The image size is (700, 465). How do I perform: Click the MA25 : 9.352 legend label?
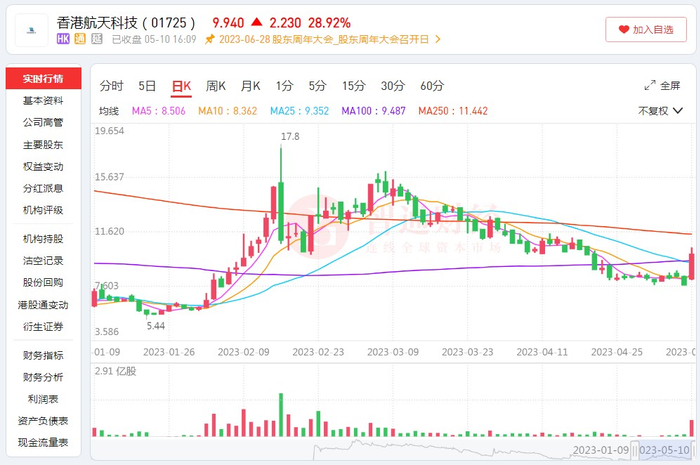coord(300,111)
